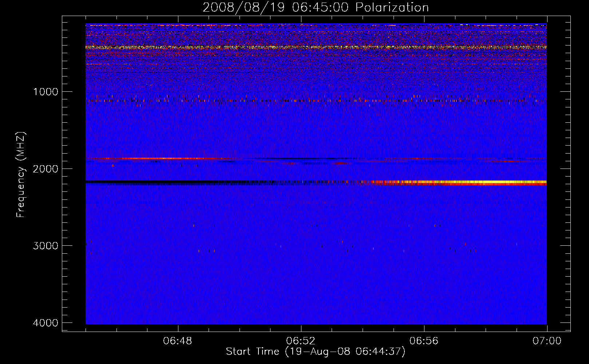This screenshot has width=589, height=364.
Task: Select the 06:52 time tick label
Action: tap(301, 341)
